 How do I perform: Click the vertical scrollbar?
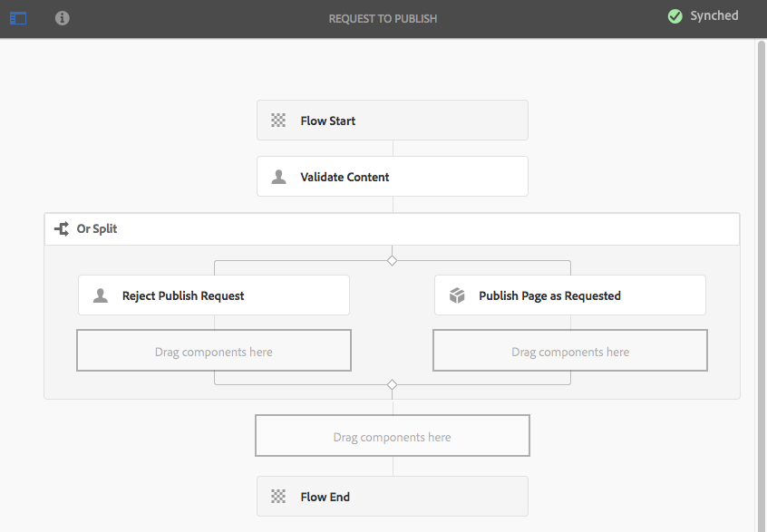[761, 272]
